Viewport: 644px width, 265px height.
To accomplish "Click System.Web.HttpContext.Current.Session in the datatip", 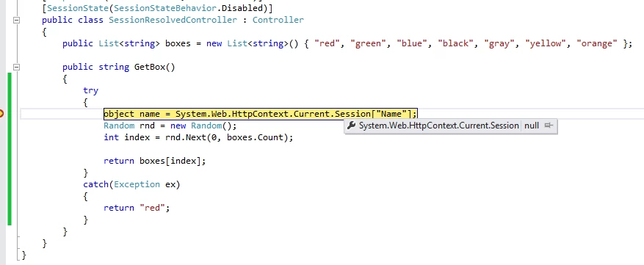I will (438, 126).
